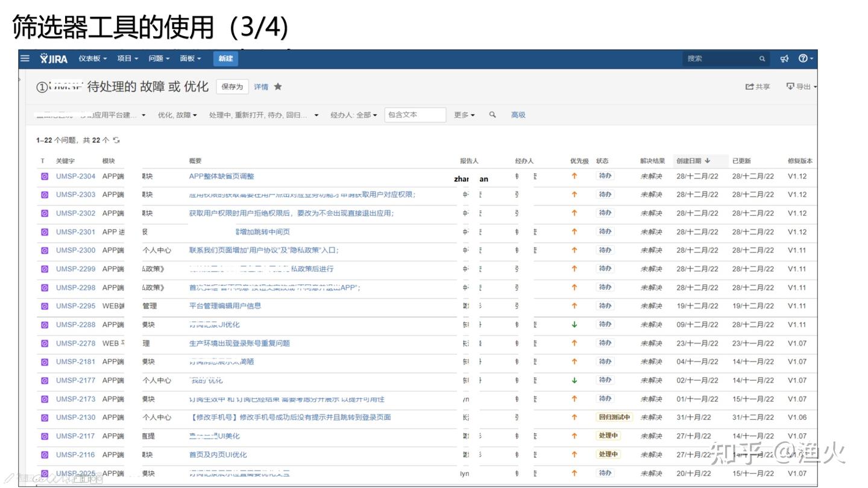Screen dimensions: 868x488
Task: Click the issue type icon for UMSP-2304
Action: (45, 177)
